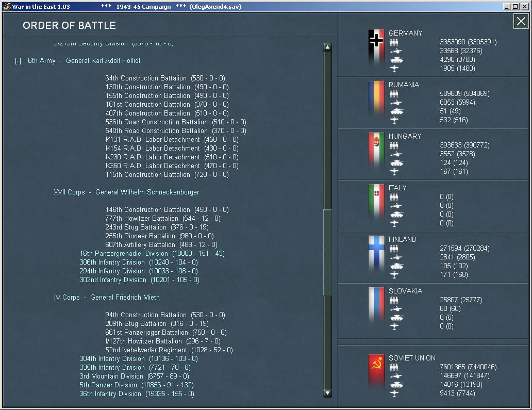Click the War in the East title bar icon

pos(7,7)
